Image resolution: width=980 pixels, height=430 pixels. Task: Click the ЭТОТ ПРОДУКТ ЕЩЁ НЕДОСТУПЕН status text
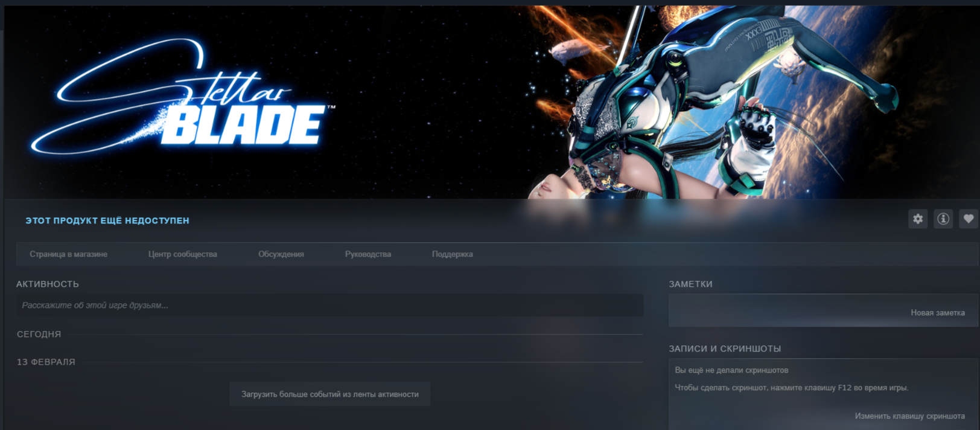pyautogui.click(x=107, y=220)
